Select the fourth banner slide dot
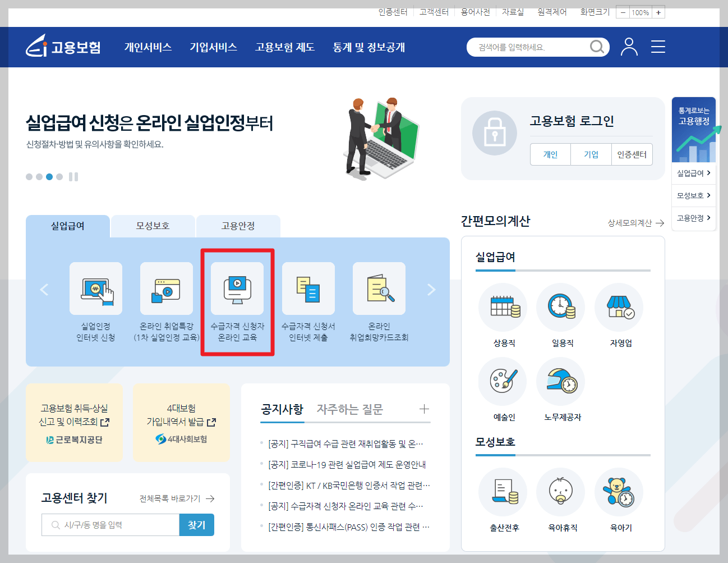This screenshot has height=563, width=728. [x=59, y=177]
